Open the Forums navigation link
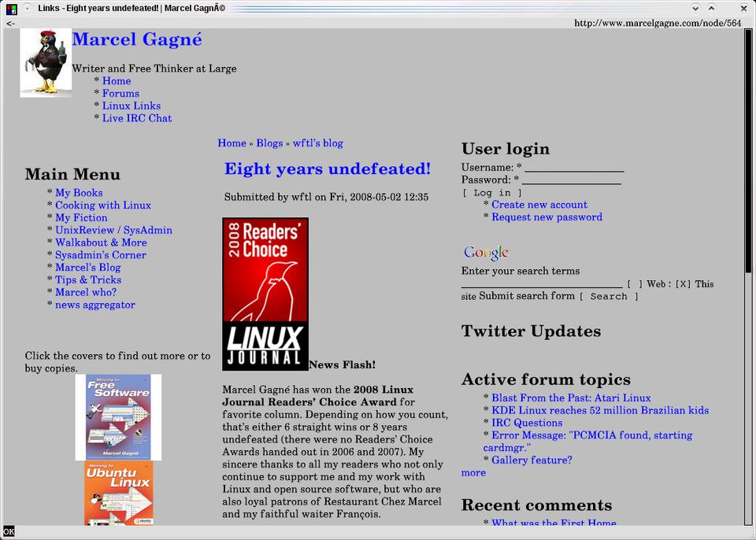The width and height of the screenshot is (756, 540). click(x=120, y=94)
